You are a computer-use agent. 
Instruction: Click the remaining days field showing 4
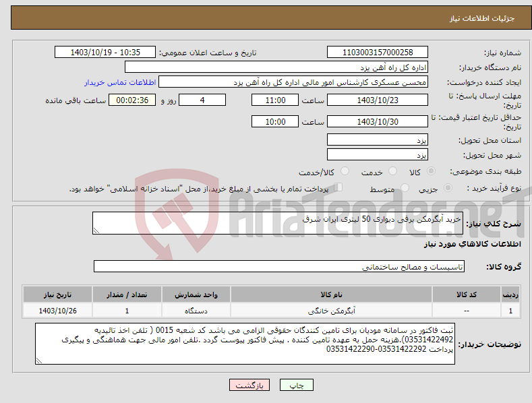[202, 100]
